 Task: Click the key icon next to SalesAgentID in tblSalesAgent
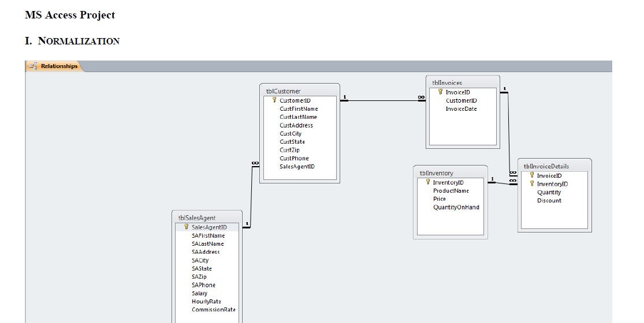186,227
